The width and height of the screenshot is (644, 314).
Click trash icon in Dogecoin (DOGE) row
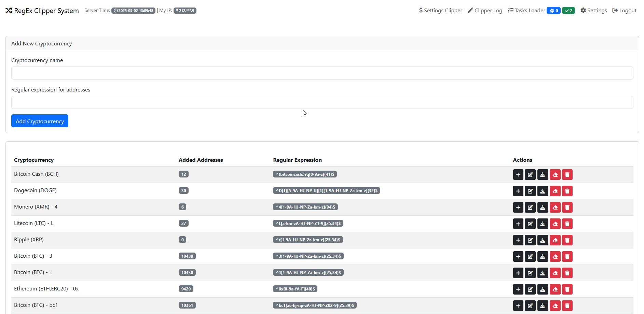[567, 191]
